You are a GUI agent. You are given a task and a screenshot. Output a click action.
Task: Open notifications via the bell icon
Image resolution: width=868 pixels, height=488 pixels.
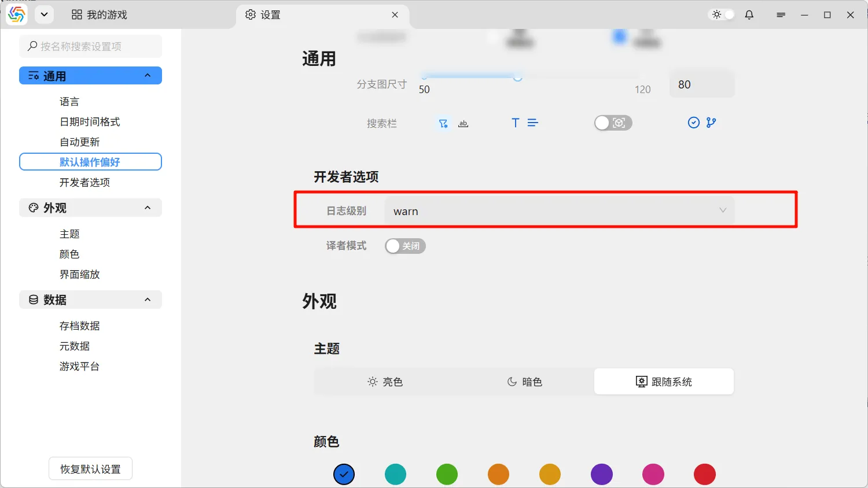pos(749,15)
